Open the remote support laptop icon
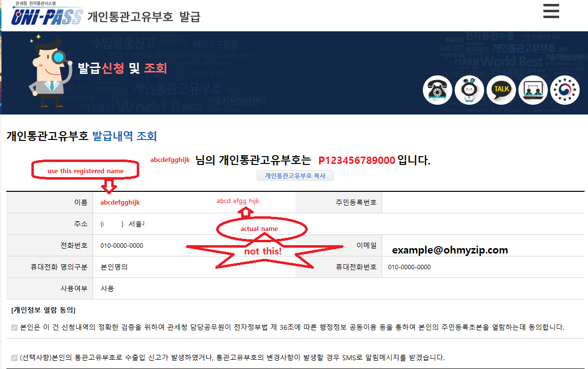Viewport: 588px width, 369px height. 533,90
